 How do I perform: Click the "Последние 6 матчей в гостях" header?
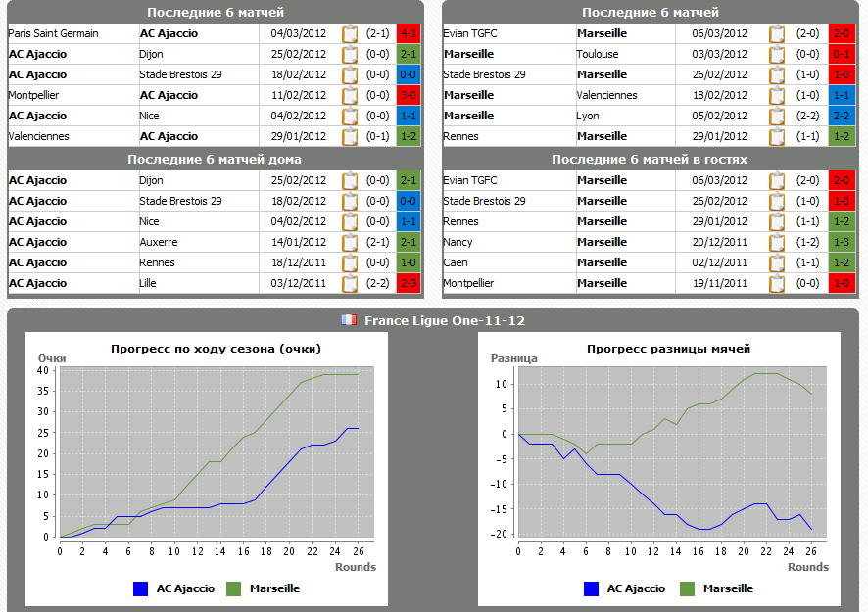tap(650, 160)
